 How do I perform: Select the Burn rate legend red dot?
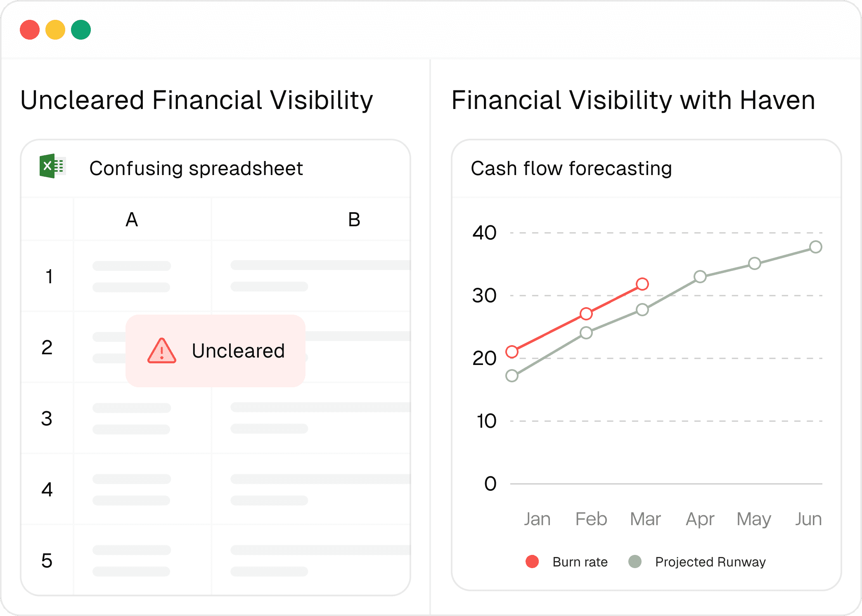pyautogui.click(x=532, y=562)
